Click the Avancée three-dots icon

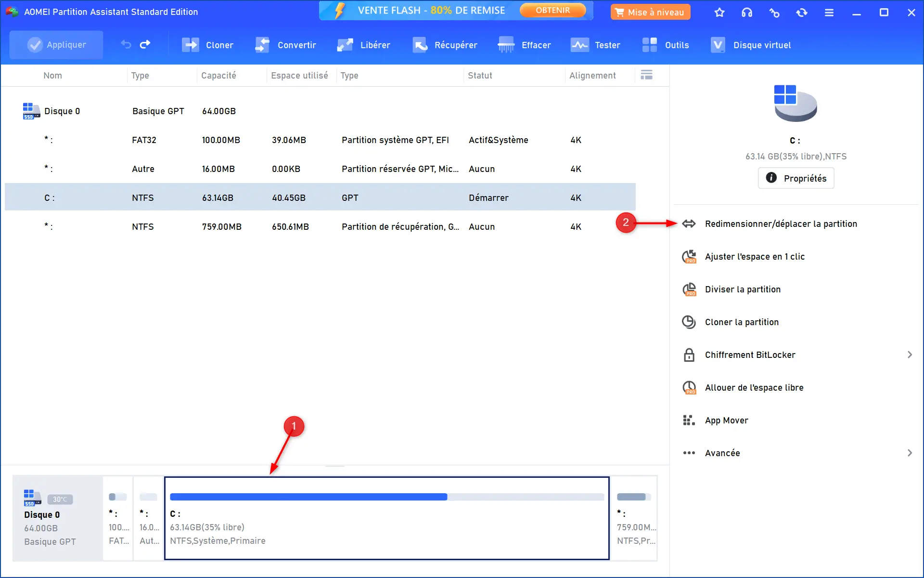689,453
